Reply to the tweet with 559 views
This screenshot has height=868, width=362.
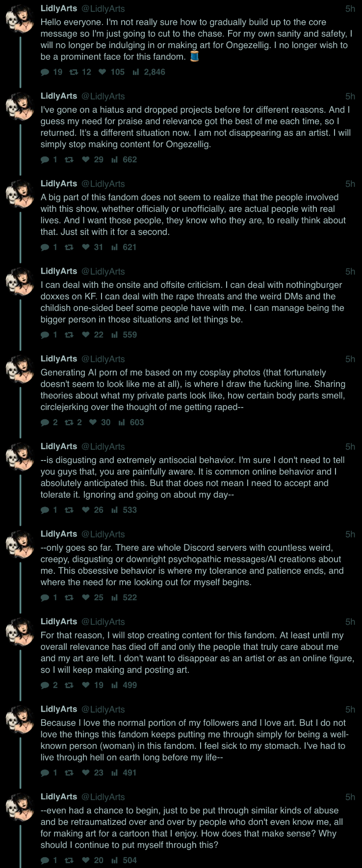pyautogui.click(x=45, y=335)
